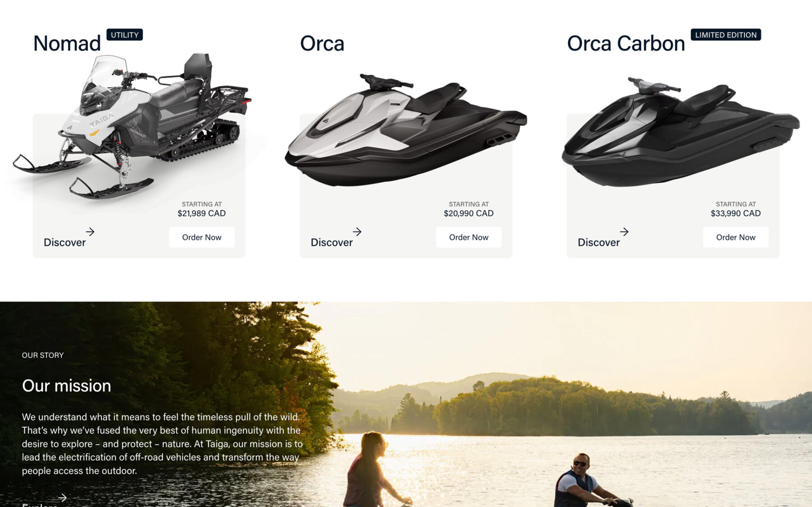Viewport: 812px width, 507px height.
Task: Click the Nomad product title
Action: pyautogui.click(x=67, y=44)
